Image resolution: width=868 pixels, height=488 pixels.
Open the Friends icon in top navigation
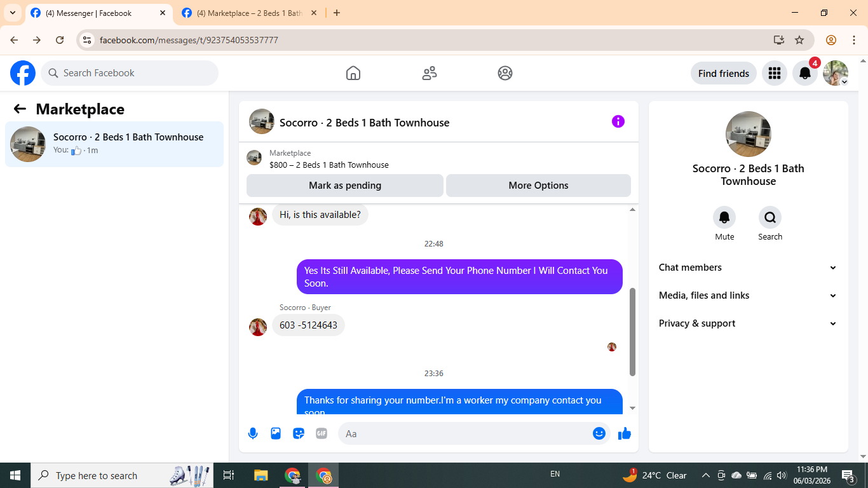click(430, 73)
